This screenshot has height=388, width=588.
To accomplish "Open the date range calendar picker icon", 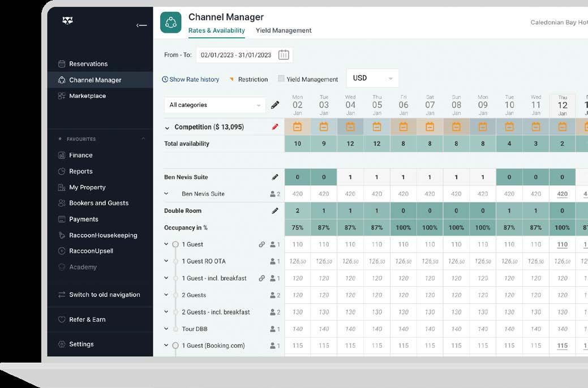I will point(284,55).
